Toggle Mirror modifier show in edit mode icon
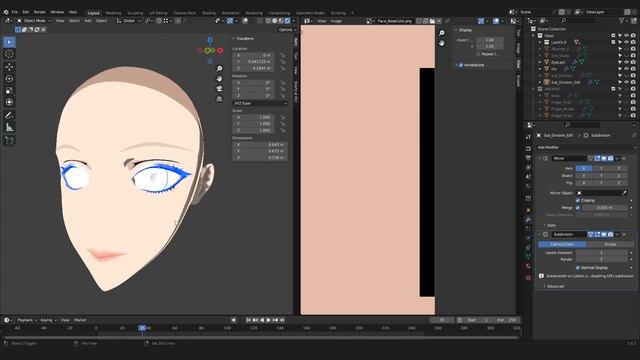Image resolution: width=640 pixels, height=360 pixels. [597, 158]
